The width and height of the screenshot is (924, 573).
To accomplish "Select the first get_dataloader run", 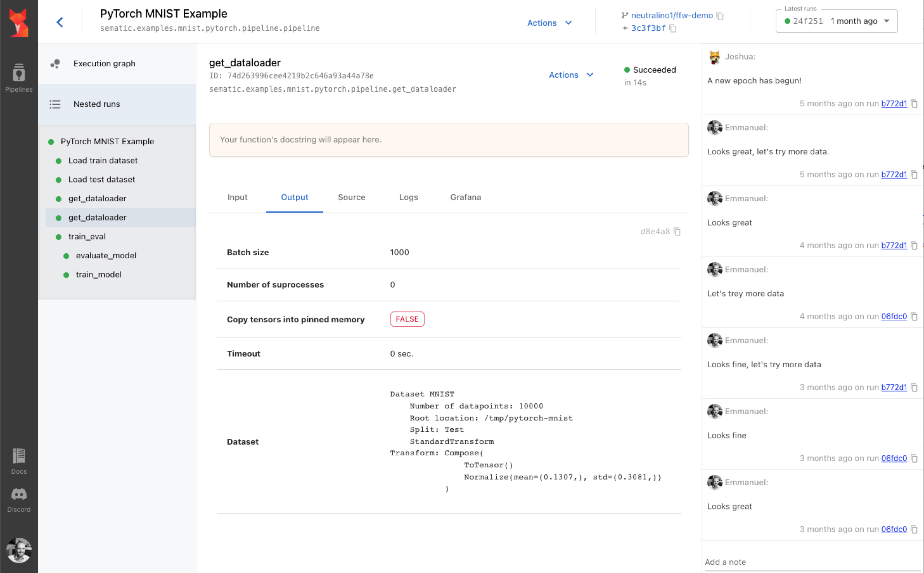I will pos(121,198).
